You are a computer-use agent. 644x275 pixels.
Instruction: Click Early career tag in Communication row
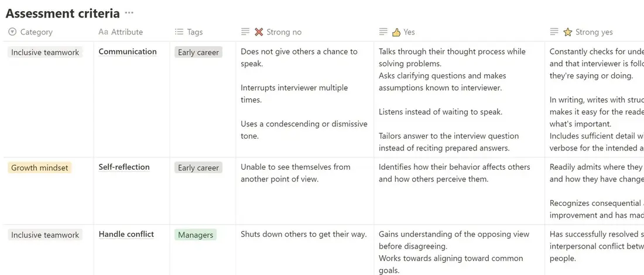pos(198,52)
